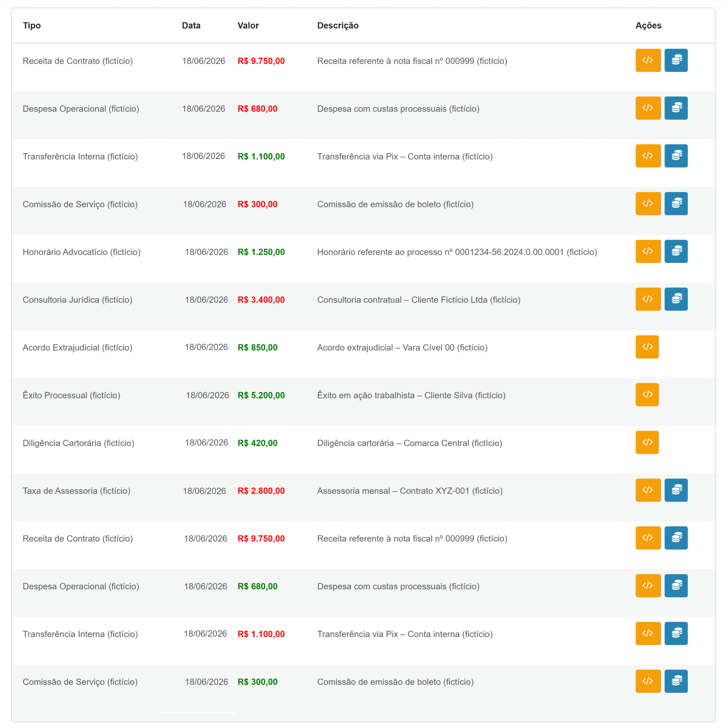Select 'Honorário Advocatício (fictício)' type cell

pos(81,252)
